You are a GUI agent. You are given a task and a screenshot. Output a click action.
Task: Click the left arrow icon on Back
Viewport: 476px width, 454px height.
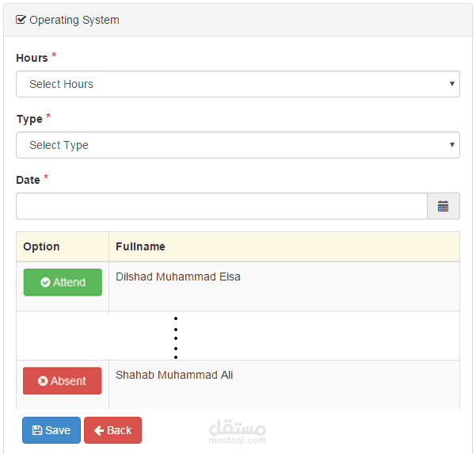point(99,430)
